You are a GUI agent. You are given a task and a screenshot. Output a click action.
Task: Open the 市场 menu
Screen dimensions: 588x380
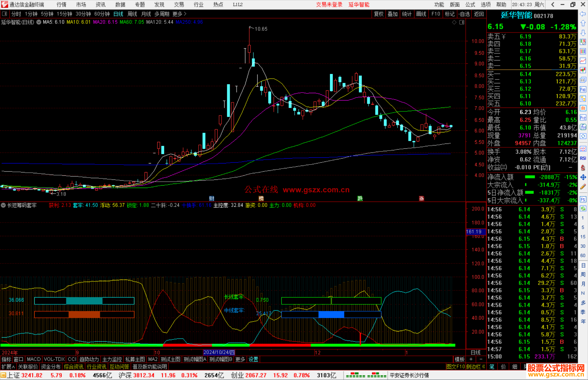pos(81,4)
